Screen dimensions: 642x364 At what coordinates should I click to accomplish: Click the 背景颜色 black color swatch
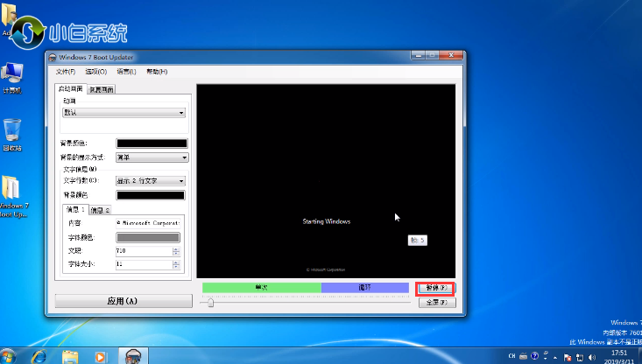[x=152, y=143]
